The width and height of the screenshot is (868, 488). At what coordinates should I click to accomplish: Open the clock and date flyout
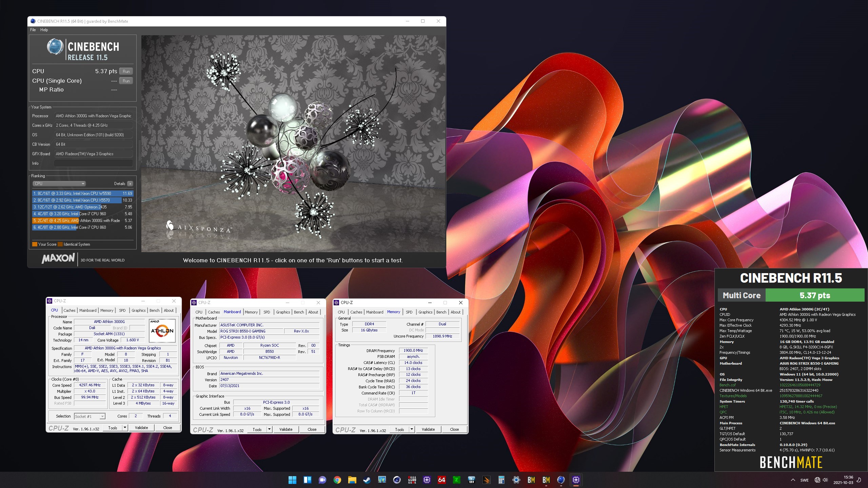843,480
